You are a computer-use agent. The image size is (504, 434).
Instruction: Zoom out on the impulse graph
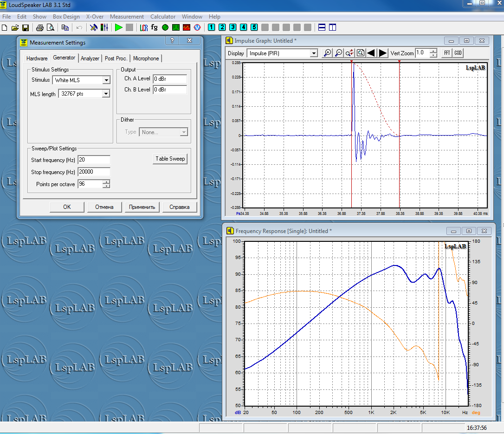pyautogui.click(x=338, y=53)
